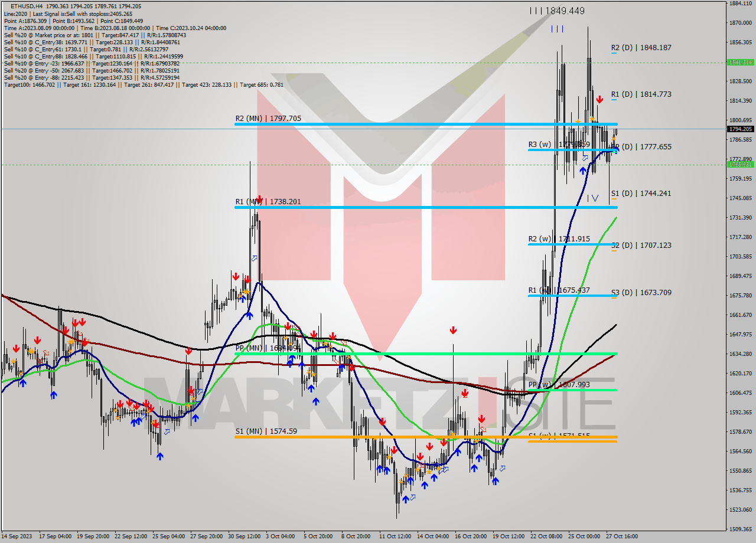Click the 1870.000 price axis value

(740, 23)
